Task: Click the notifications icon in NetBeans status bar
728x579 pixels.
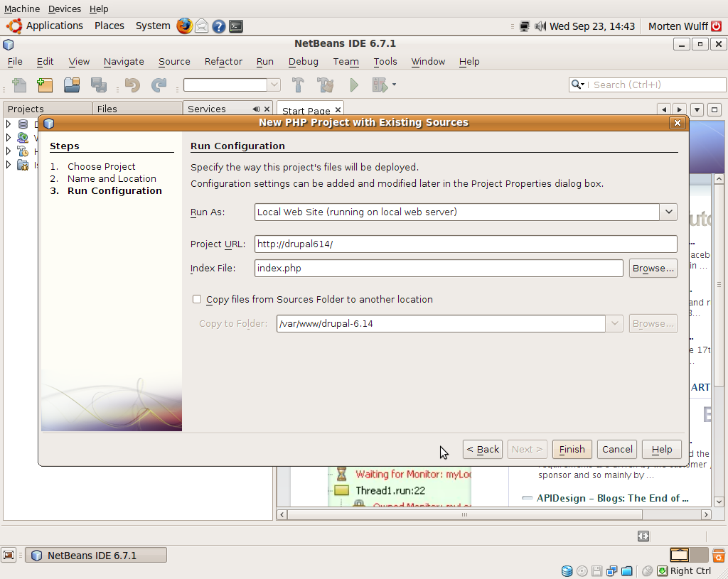Action: (x=643, y=536)
